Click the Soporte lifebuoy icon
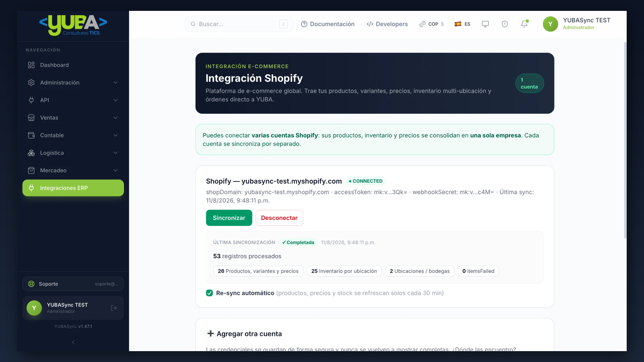 pos(31,284)
